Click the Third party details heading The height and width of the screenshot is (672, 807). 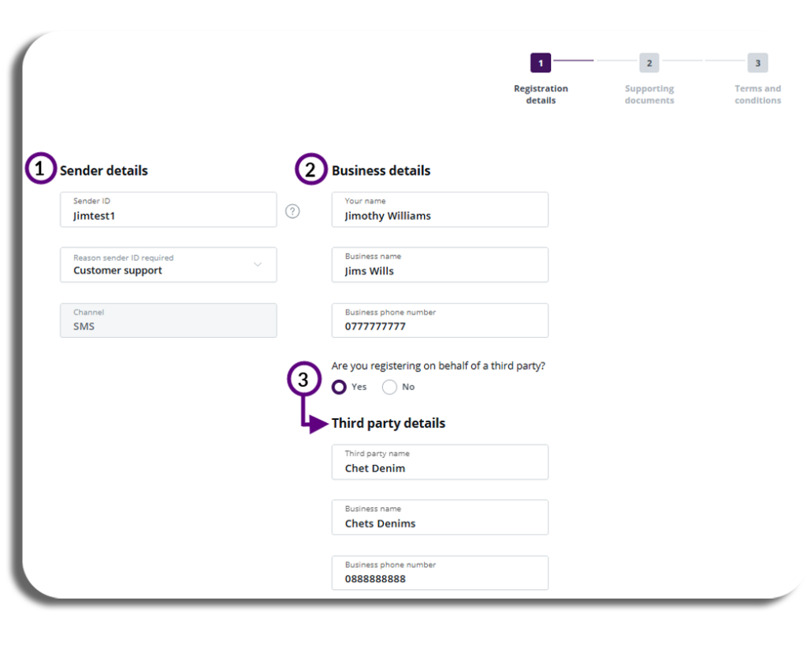[x=389, y=423]
